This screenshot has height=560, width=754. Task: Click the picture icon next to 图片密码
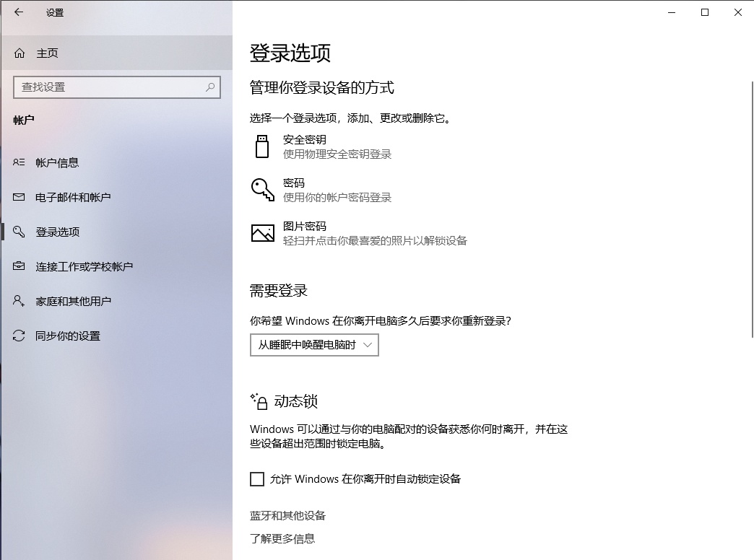(x=263, y=232)
